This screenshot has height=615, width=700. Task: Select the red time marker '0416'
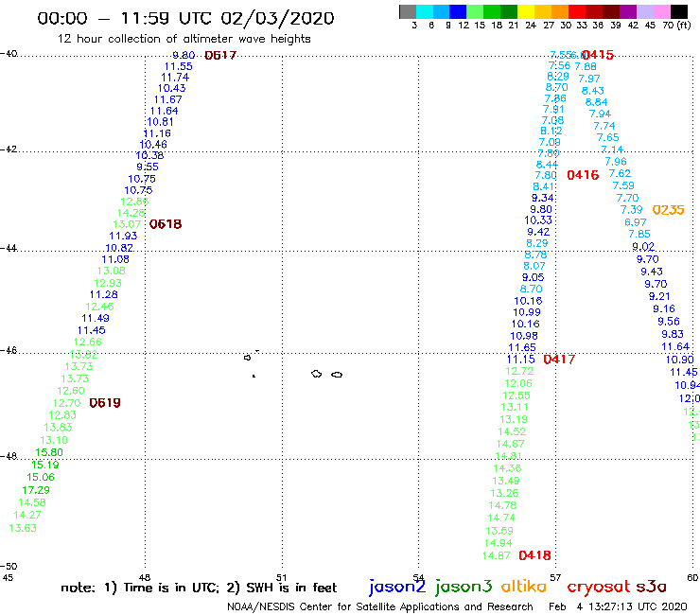(583, 175)
